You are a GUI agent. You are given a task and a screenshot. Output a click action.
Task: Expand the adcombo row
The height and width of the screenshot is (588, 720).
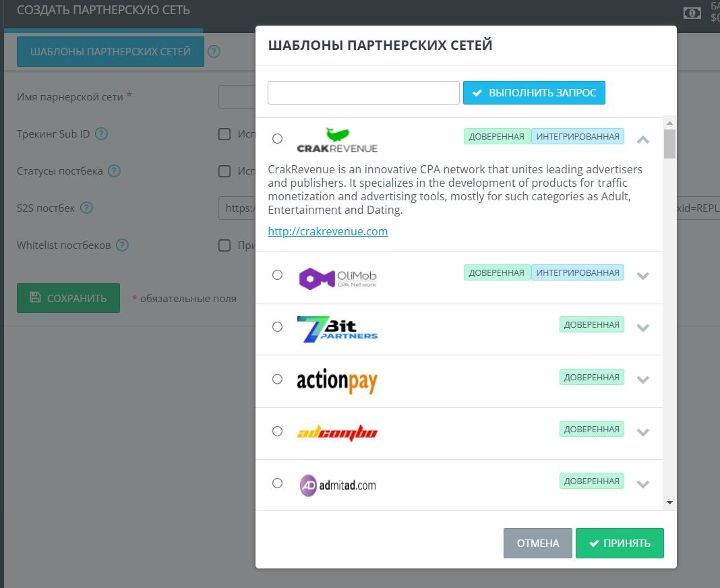coord(643,432)
